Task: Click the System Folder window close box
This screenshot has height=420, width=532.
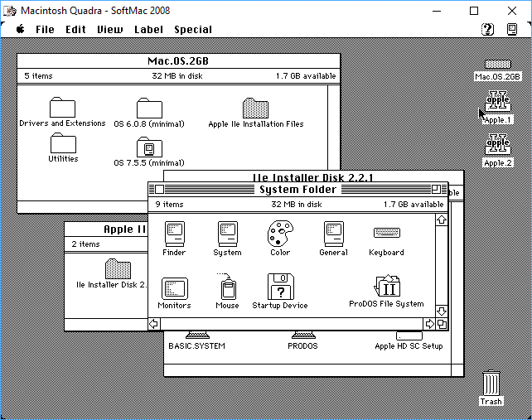Action: (159, 190)
